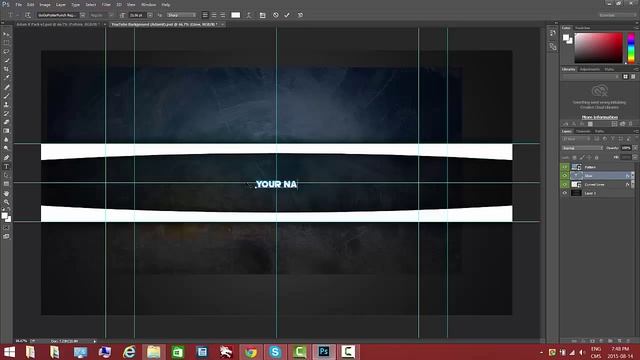Click the text color swatch
The width and height of the screenshot is (640, 360).
[x=236, y=15]
